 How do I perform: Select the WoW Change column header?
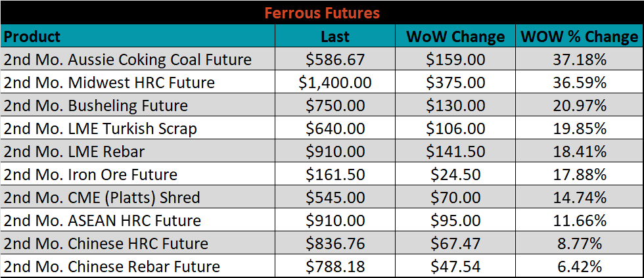click(455, 36)
